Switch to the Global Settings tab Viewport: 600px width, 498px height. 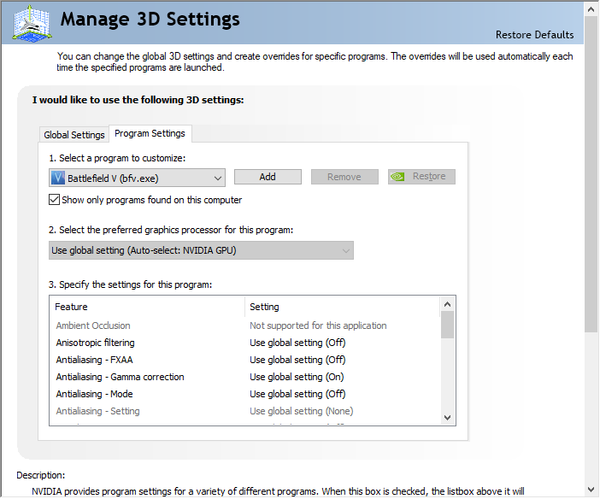(74, 135)
